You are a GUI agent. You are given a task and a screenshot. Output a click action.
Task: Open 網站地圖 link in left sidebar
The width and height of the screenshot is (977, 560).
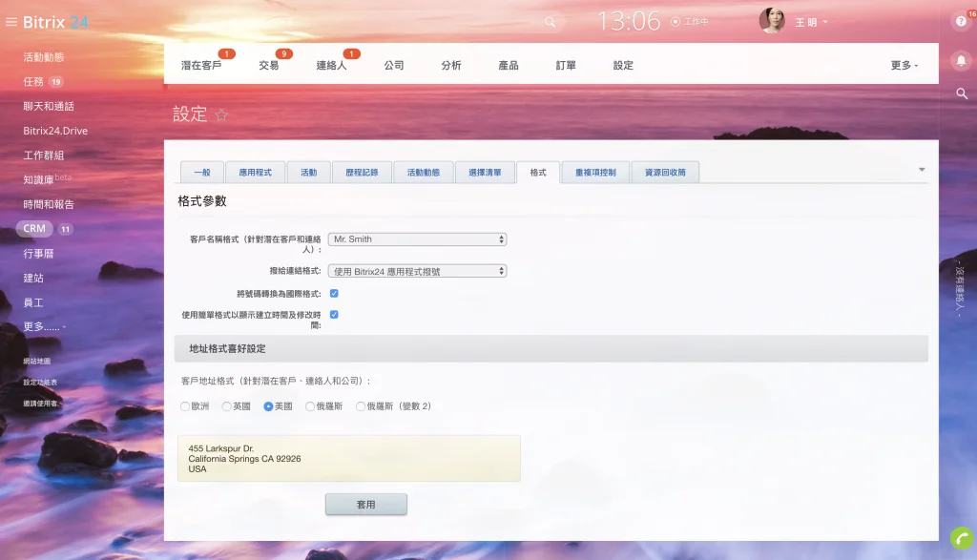coord(36,362)
